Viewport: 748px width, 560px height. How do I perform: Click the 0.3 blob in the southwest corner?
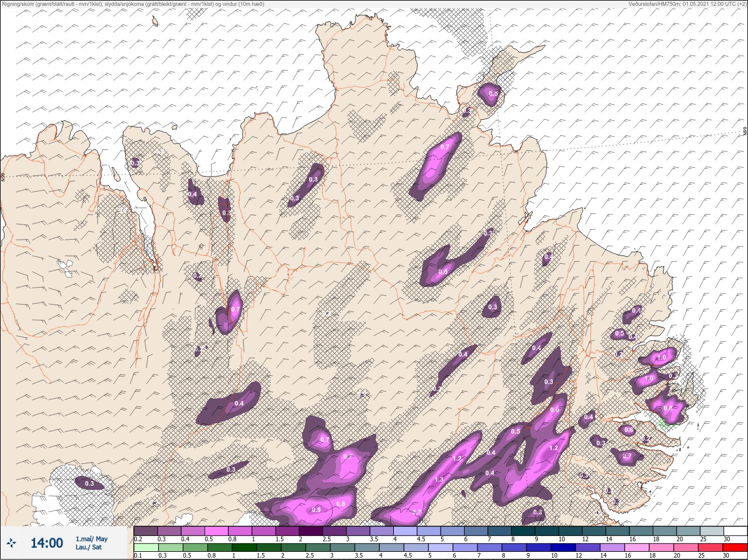click(89, 483)
